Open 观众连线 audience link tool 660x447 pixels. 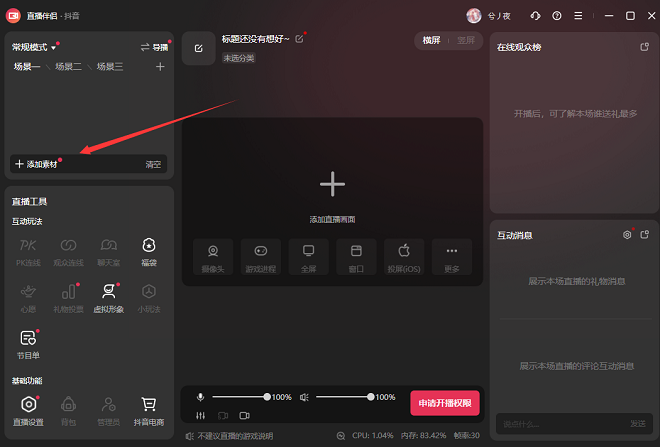pos(68,252)
